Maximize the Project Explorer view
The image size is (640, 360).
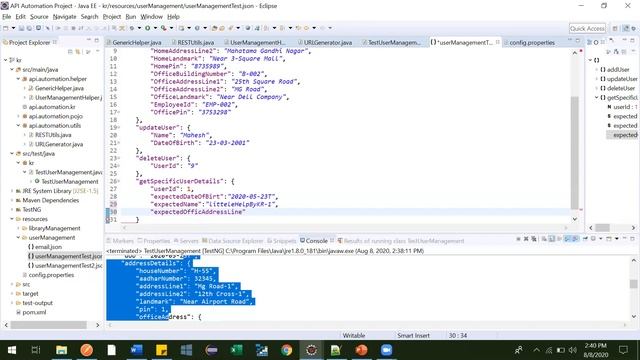[x=97, y=40]
